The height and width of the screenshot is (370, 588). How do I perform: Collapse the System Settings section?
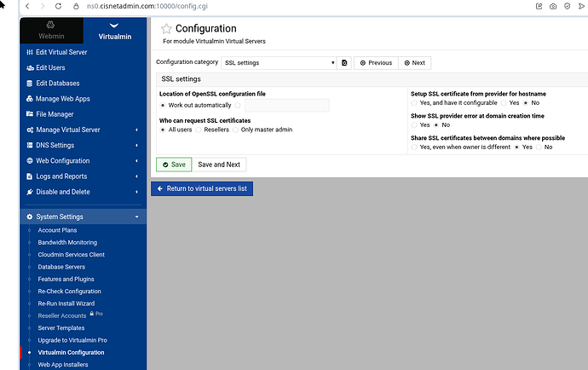83,217
